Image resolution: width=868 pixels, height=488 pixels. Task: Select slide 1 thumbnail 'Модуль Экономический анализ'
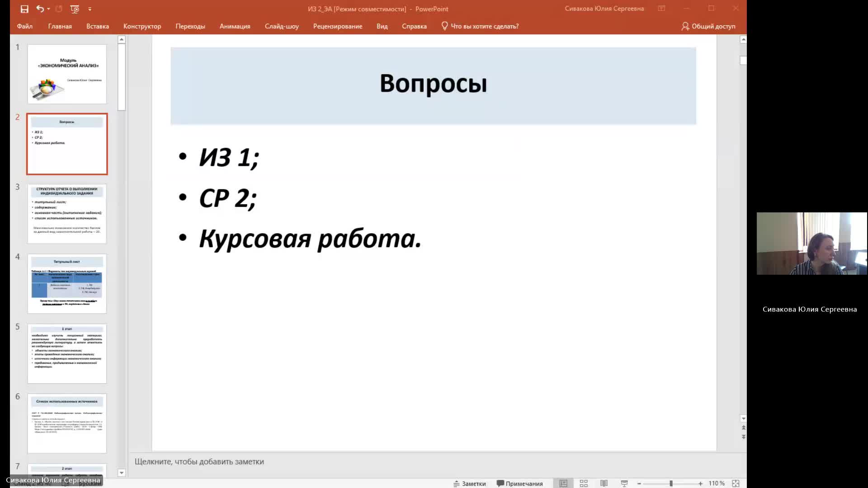[x=67, y=74]
